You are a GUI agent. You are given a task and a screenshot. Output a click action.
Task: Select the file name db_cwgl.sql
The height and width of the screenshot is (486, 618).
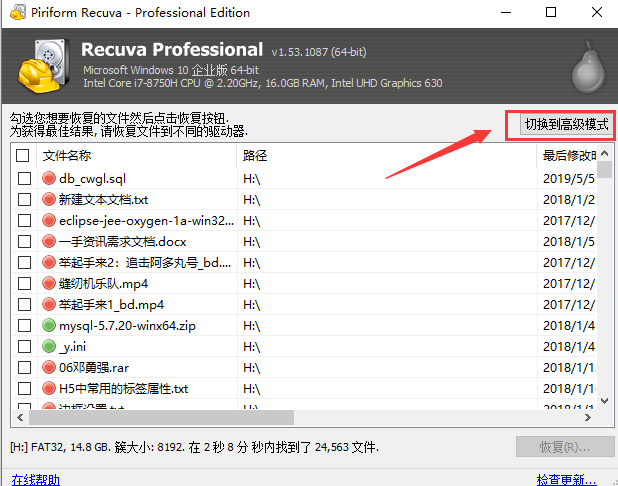(92, 179)
